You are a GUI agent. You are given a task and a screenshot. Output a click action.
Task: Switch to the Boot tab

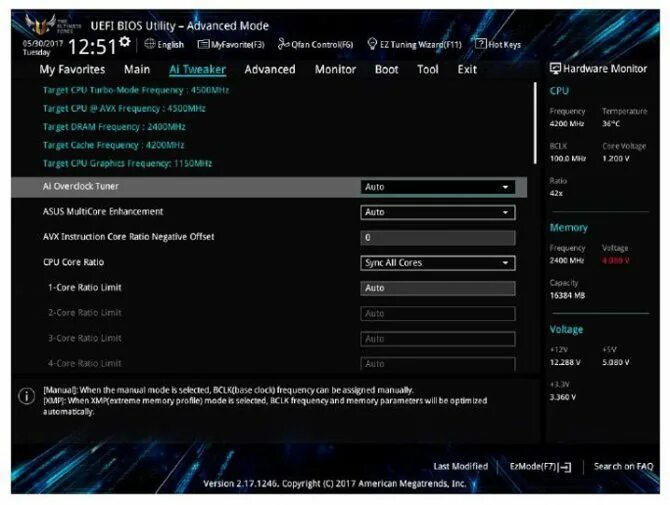(x=386, y=69)
